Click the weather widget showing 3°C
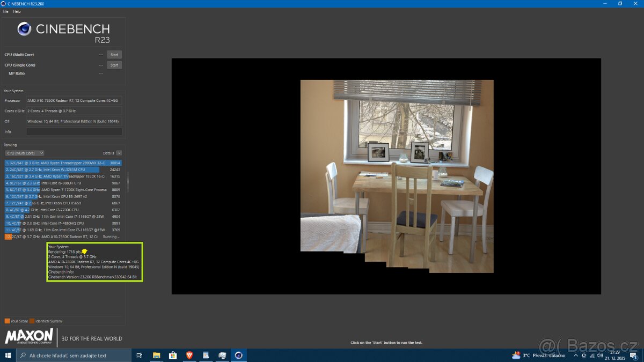Viewport: 644px width, 362px height. [x=539, y=355]
